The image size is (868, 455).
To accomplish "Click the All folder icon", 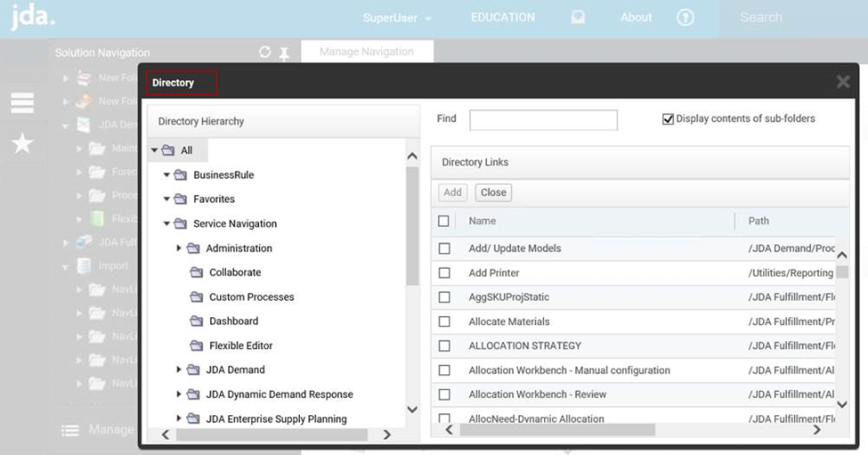I will (x=168, y=150).
